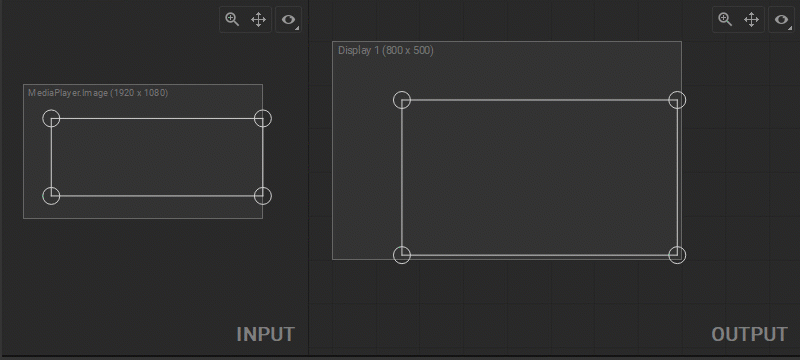This screenshot has width=800, height=360.
Task: Click the top-left corner handle in OUTPUT panel
Action: point(402,100)
